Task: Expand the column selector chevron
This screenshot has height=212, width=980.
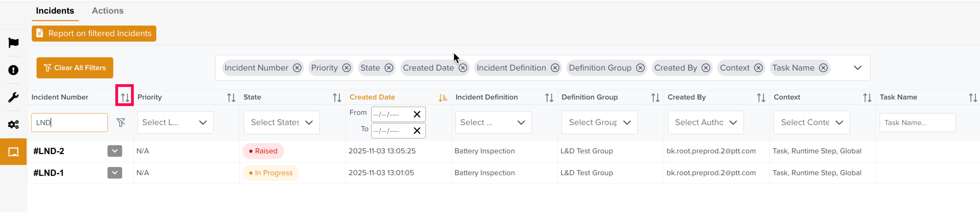Action: click(x=857, y=68)
